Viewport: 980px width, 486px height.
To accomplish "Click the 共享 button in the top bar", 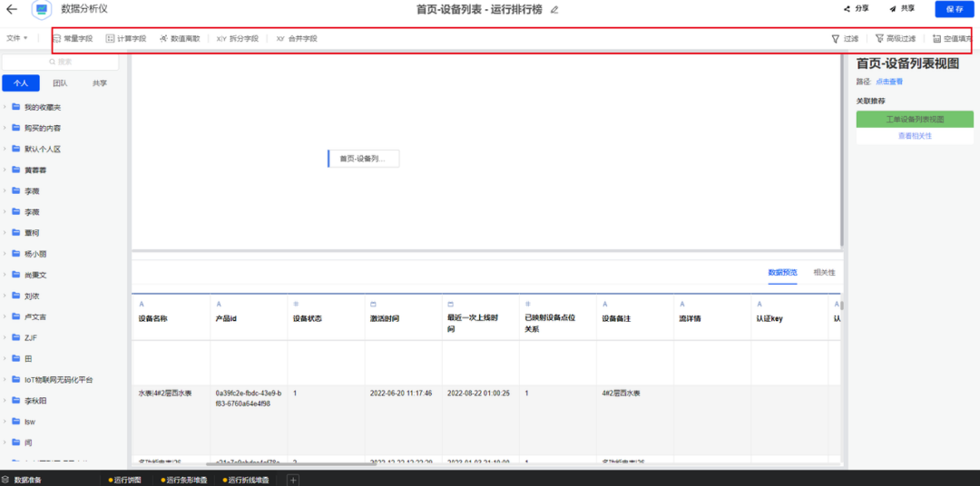I will (902, 9).
